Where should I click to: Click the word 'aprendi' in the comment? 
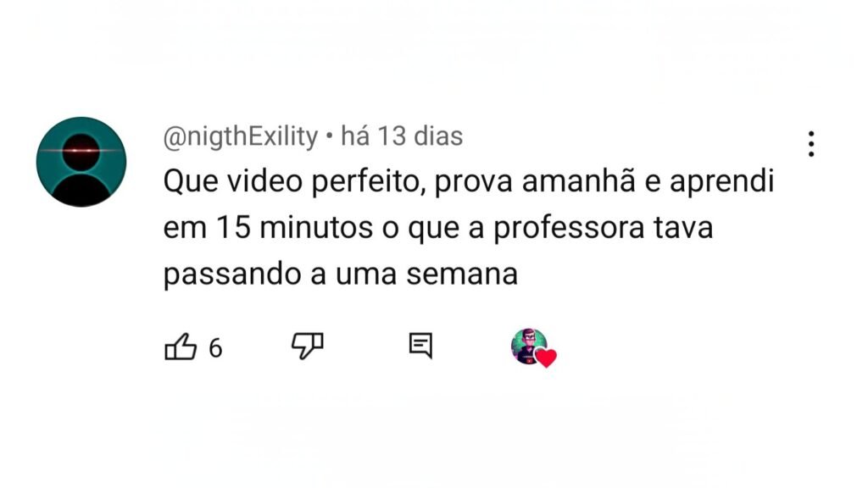(x=721, y=181)
